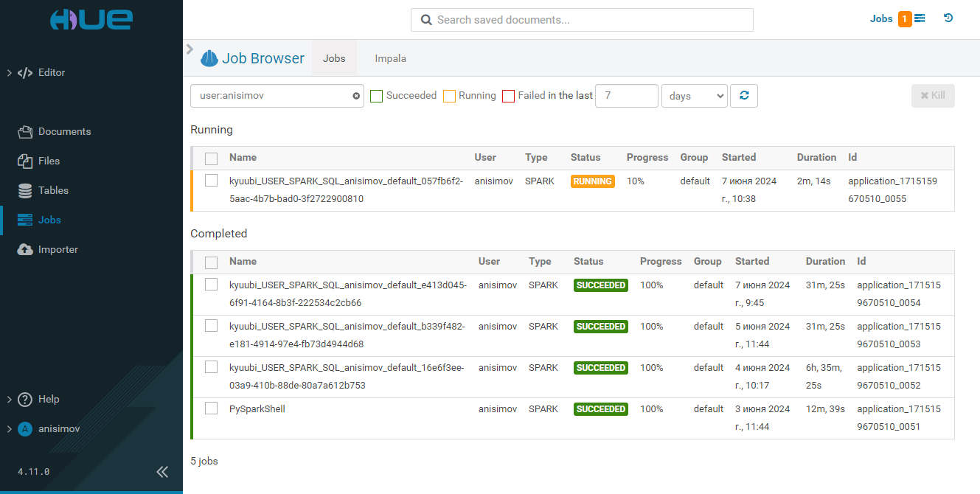Open running job kyuubi 057fb6f2

(x=346, y=190)
